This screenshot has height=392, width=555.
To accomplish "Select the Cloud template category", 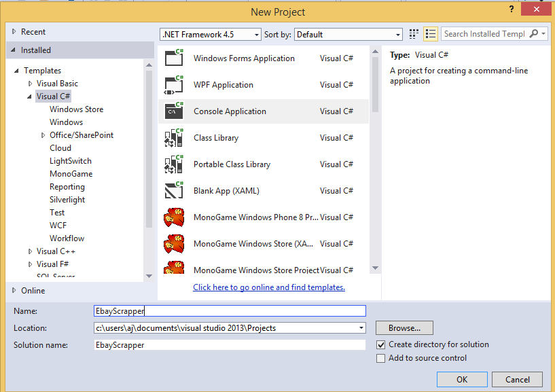I will 60,148.
